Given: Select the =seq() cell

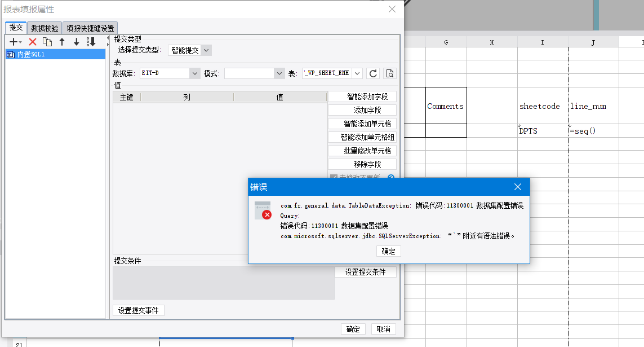Looking at the screenshot, I should (x=593, y=131).
